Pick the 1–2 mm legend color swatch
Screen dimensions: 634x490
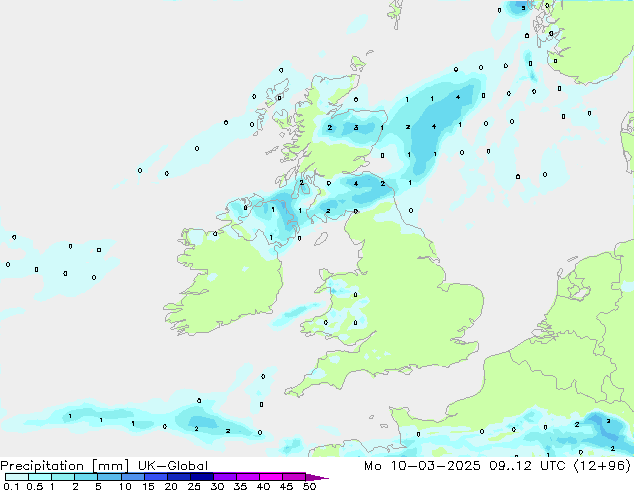(x=63, y=477)
